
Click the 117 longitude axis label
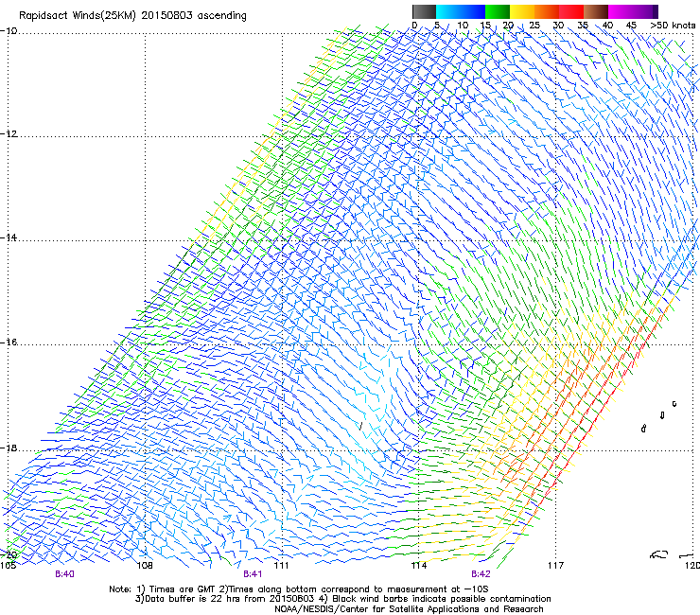[x=555, y=566]
